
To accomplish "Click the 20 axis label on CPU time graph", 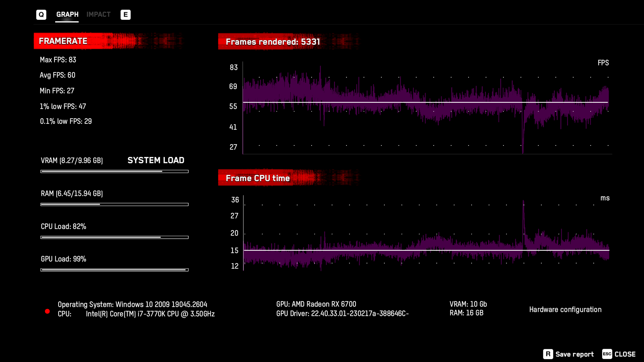I will click(234, 233).
